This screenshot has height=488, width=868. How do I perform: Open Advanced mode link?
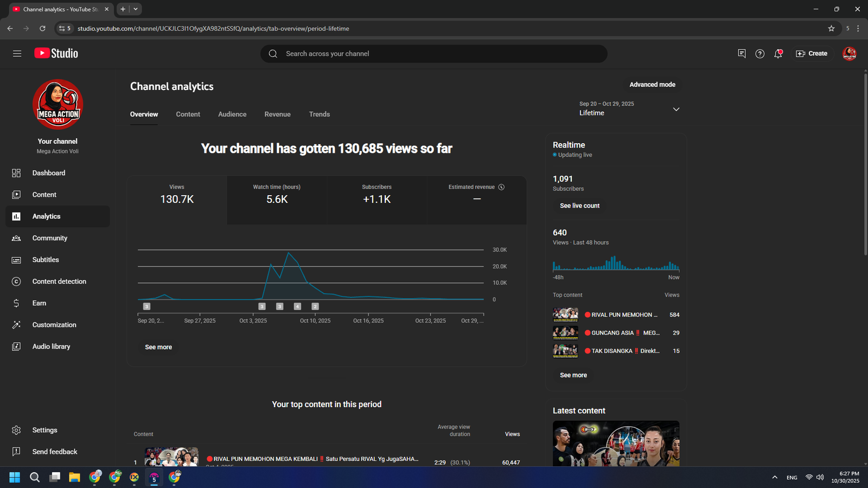pyautogui.click(x=652, y=85)
